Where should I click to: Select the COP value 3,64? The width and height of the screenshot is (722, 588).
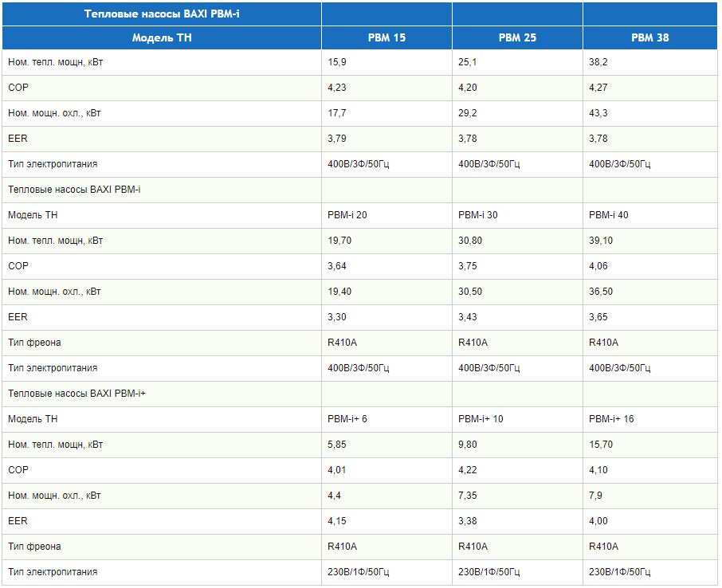336,266
